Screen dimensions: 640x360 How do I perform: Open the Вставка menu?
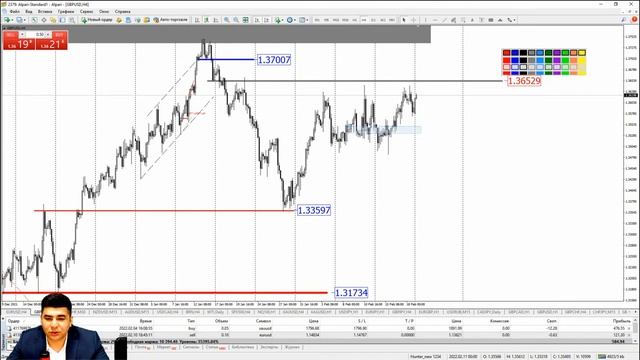(45, 11)
